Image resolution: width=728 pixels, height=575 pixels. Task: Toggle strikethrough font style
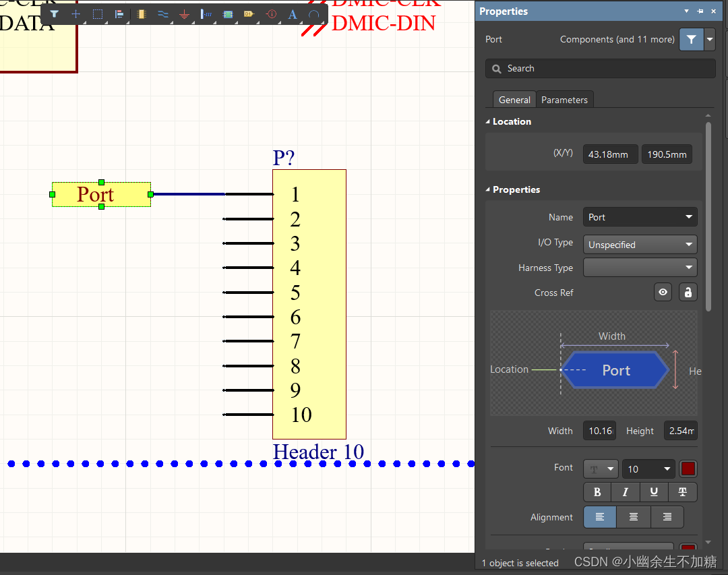click(682, 492)
